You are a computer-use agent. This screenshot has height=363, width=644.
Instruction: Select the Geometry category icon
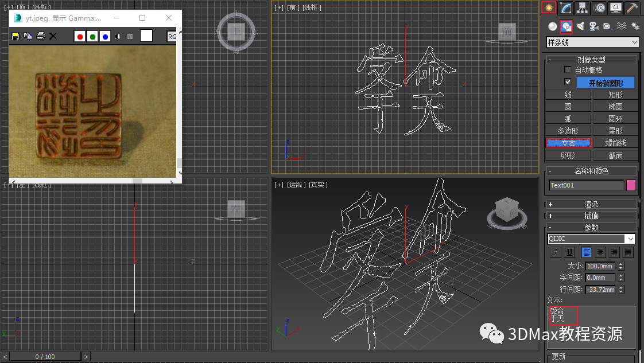(x=552, y=26)
